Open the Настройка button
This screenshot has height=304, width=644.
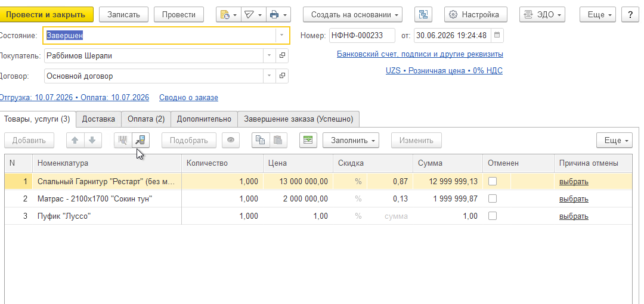476,15
